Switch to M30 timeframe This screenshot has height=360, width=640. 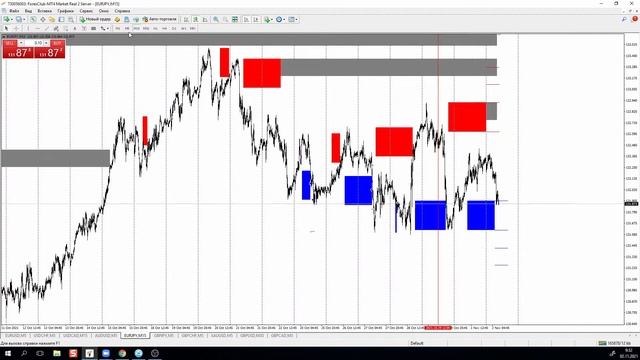click(146, 28)
